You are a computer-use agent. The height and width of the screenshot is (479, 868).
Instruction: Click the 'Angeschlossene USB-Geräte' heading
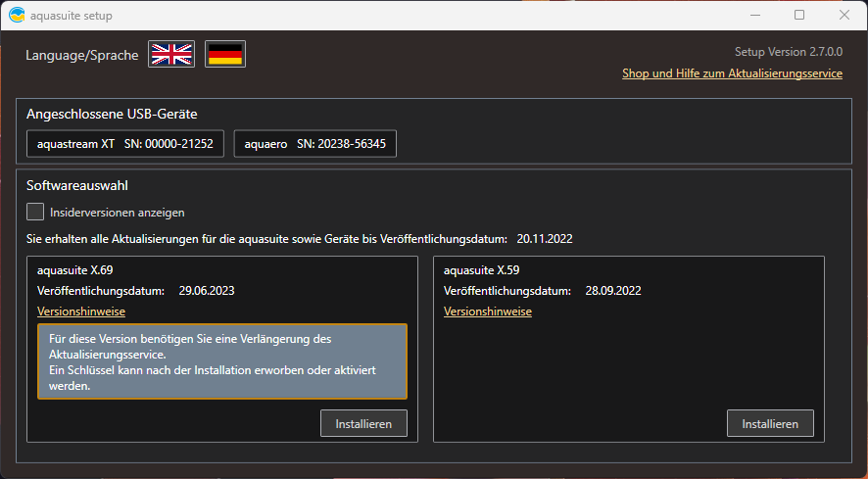pyautogui.click(x=112, y=114)
